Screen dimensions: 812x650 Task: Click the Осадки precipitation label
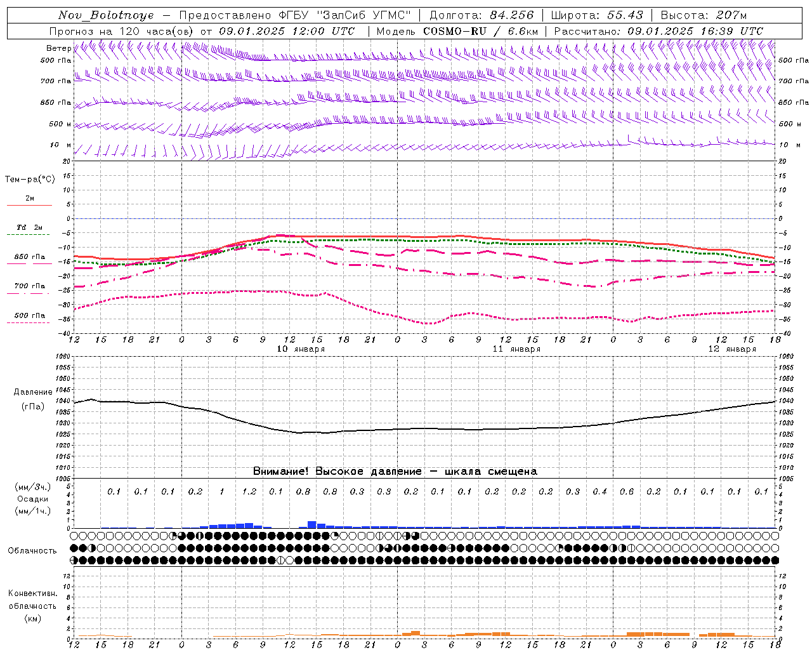coord(32,498)
